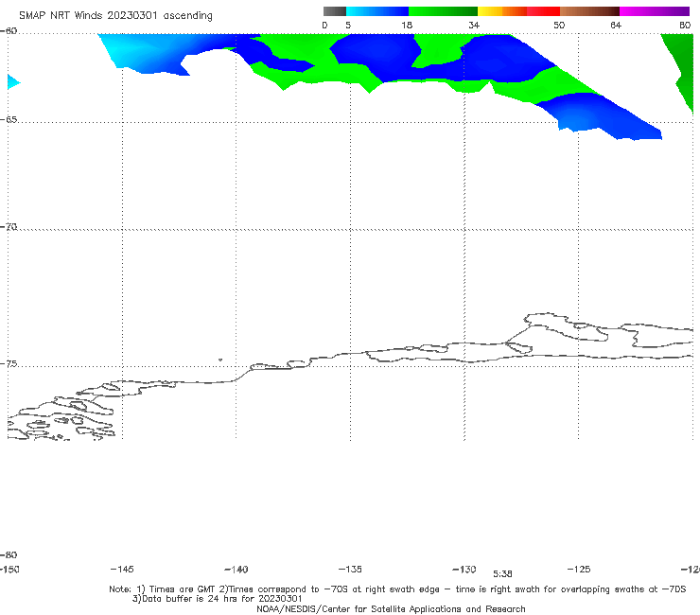Click the color bar label '34'
Screen dimensions: 700x615
coord(474,25)
